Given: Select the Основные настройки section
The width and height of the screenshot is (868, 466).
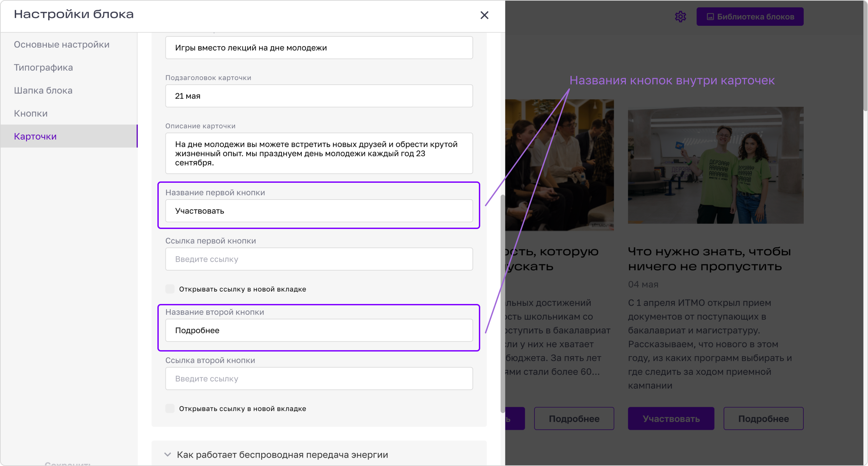Looking at the screenshot, I should click(69, 45).
